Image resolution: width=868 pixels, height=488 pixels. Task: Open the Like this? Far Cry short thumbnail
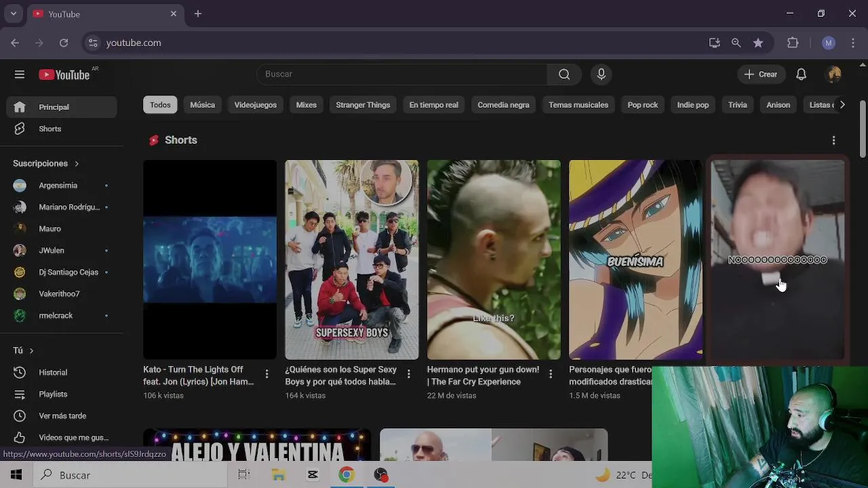494,260
